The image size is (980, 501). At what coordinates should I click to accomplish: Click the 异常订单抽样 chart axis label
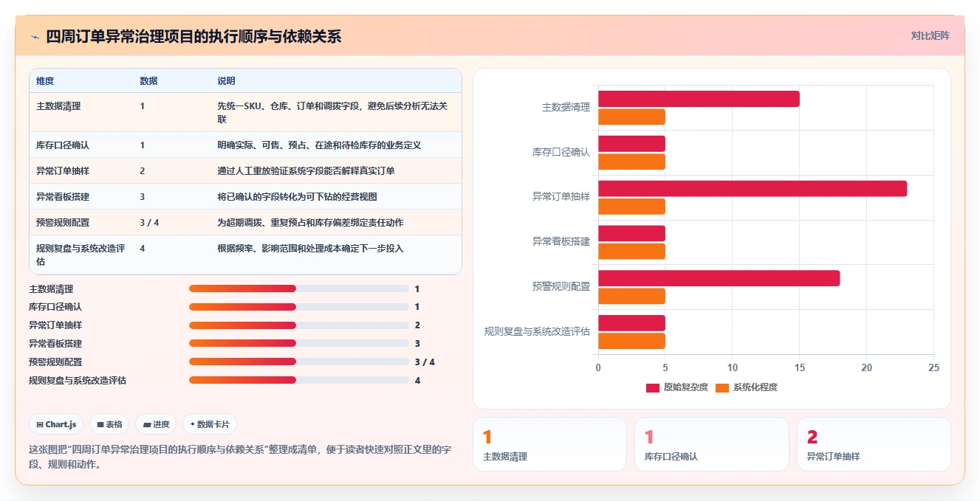[x=561, y=197]
